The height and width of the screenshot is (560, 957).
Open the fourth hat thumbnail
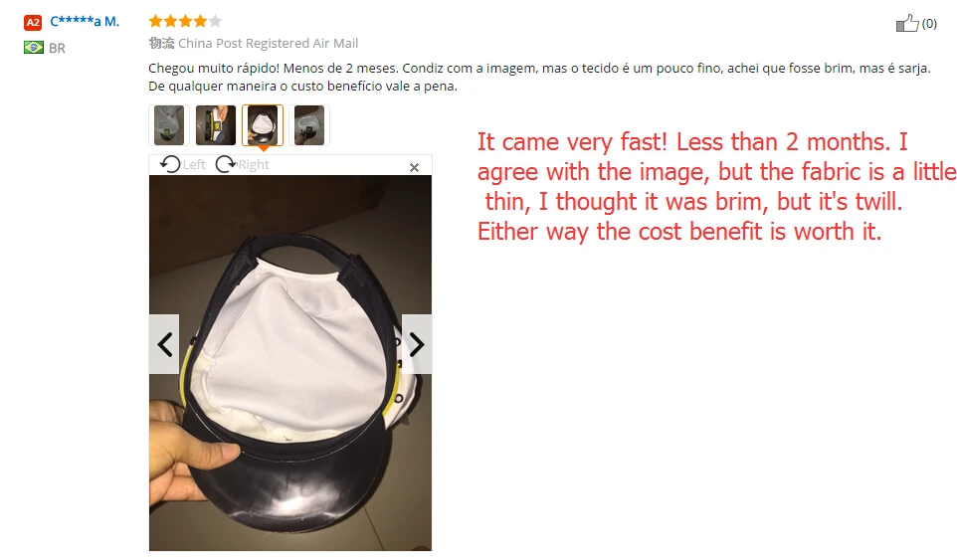pyautogui.click(x=309, y=125)
